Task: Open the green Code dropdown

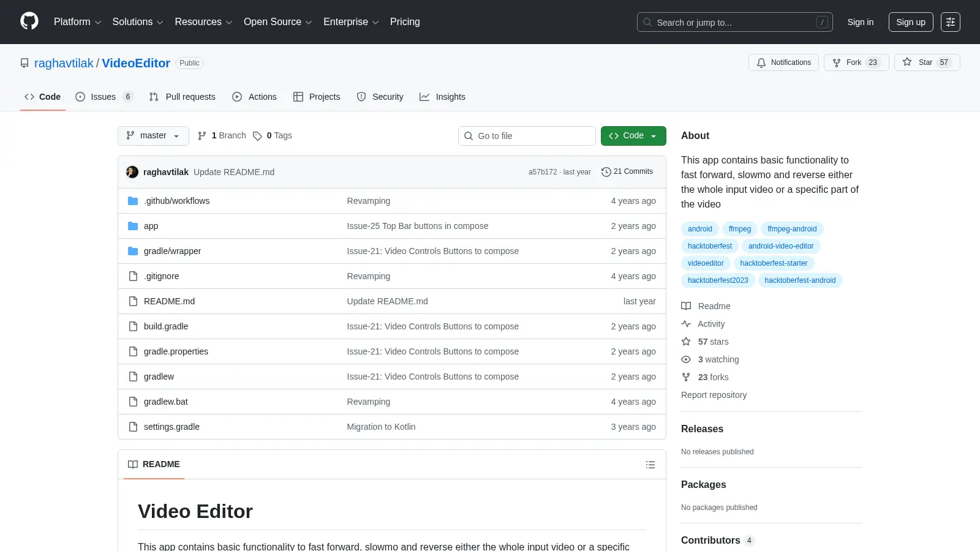Action: [x=633, y=136]
